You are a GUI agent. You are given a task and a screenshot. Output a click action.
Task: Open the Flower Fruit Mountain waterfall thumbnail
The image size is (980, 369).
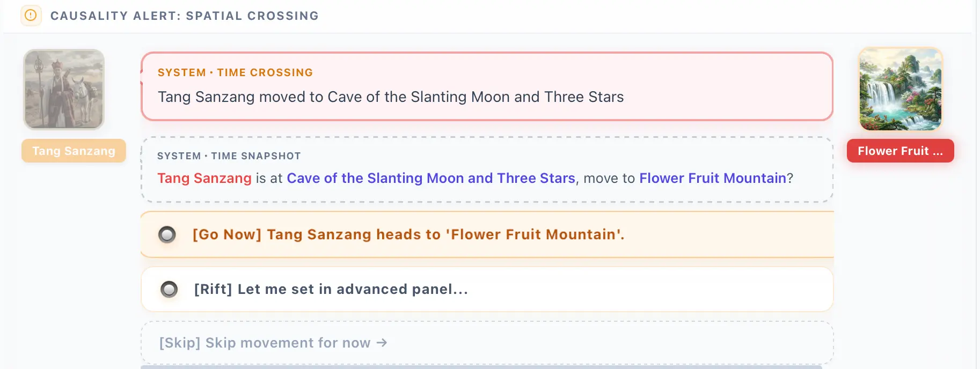[x=901, y=89]
